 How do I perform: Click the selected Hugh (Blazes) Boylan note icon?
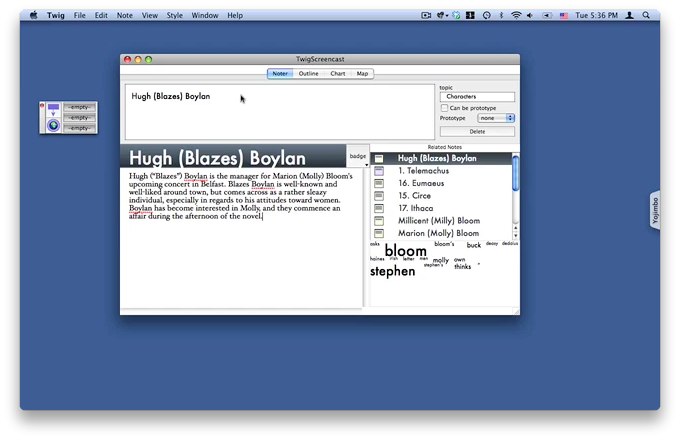[x=379, y=158]
